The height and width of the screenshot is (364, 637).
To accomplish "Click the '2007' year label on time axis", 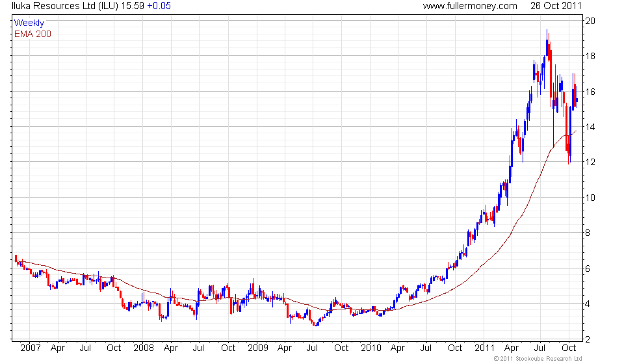I will point(30,348).
